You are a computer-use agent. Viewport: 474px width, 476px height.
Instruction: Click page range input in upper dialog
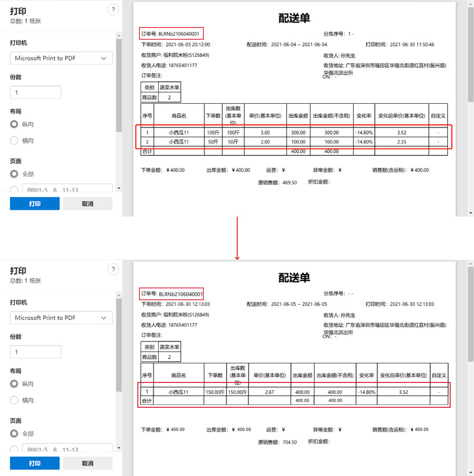pyautogui.click(x=67, y=188)
